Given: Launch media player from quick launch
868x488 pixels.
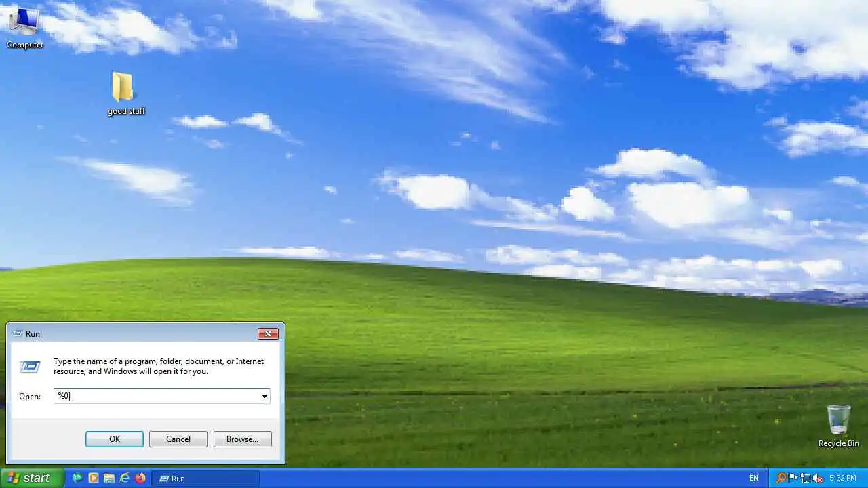Looking at the screenshot, I should click(94, 478).
